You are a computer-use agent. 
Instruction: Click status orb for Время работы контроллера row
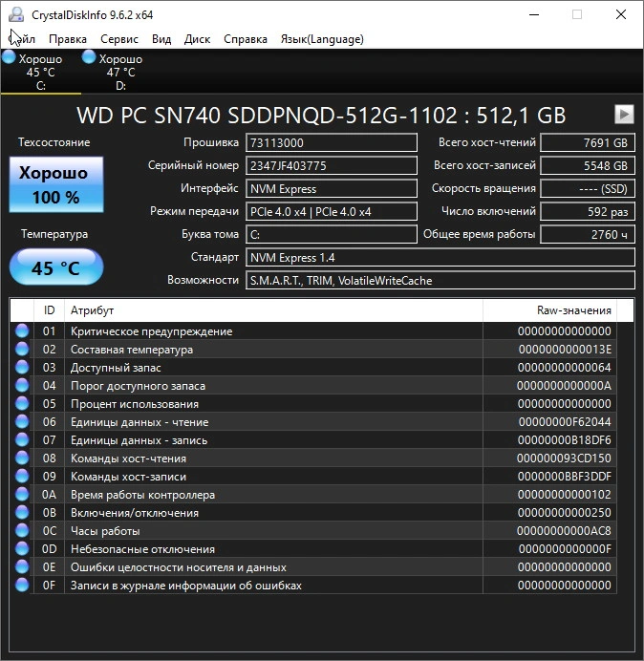point(22,494)
